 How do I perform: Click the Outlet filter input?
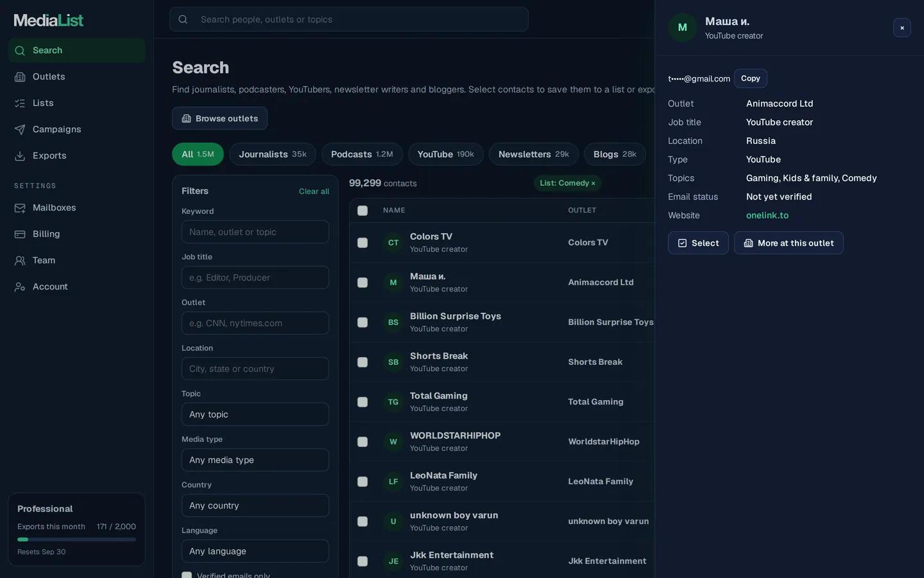coord(255,323)
